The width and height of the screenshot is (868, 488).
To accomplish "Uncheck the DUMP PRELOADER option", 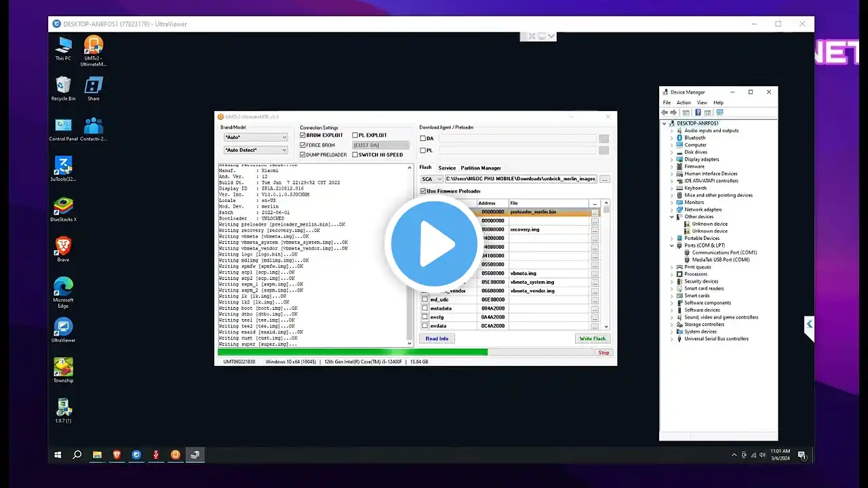I will [x=303, y=155].
